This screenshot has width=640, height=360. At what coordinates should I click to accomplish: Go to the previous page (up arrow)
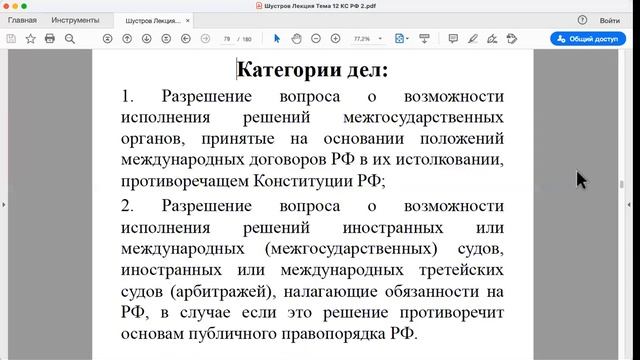point(127,39)
